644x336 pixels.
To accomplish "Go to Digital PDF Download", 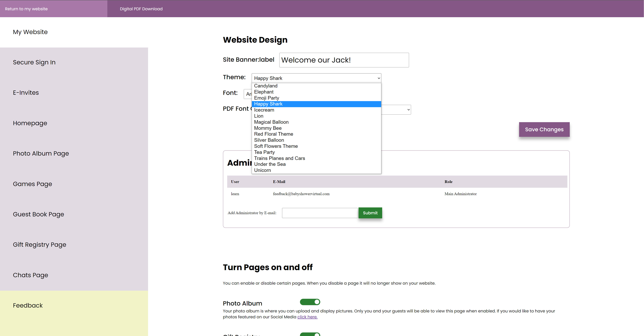I will (141, 9).
